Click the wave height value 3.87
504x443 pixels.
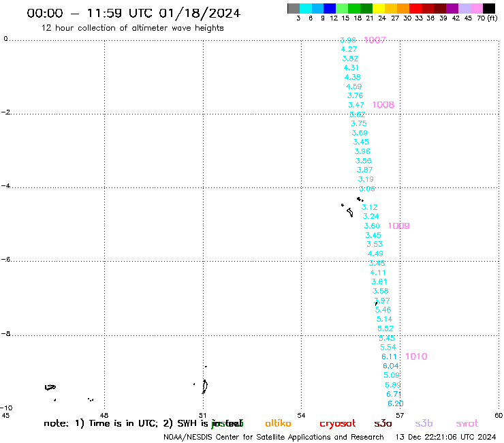[x=365, y=170]
